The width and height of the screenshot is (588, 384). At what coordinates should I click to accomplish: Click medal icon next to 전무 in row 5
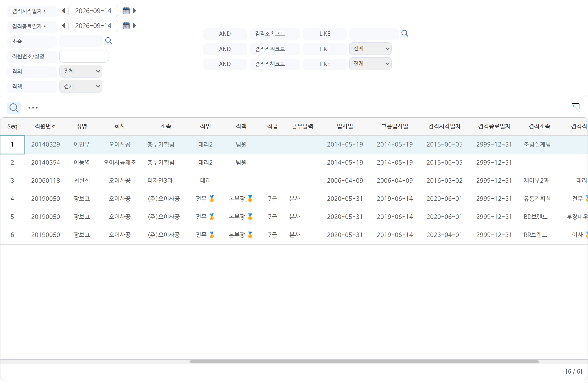pyautogui.click(x=212, y=216)
